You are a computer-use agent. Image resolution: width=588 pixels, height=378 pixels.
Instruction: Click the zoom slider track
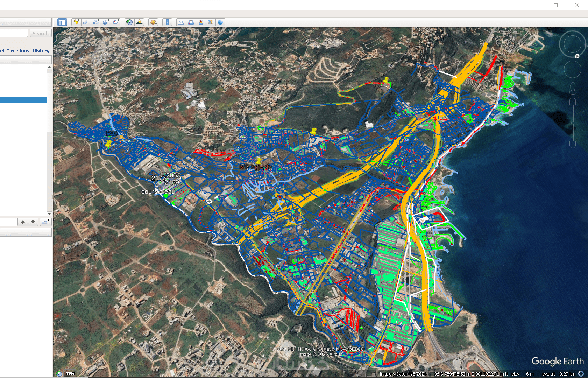tap(573, 122)
